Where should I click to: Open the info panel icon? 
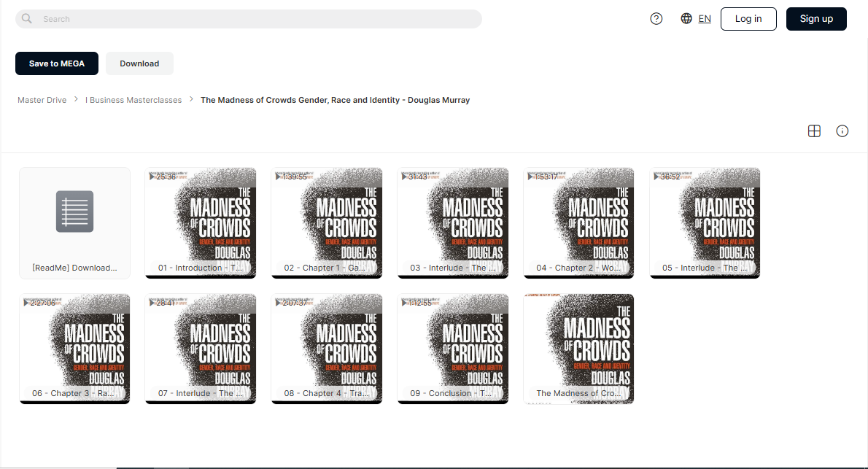[x=842, y=131]
